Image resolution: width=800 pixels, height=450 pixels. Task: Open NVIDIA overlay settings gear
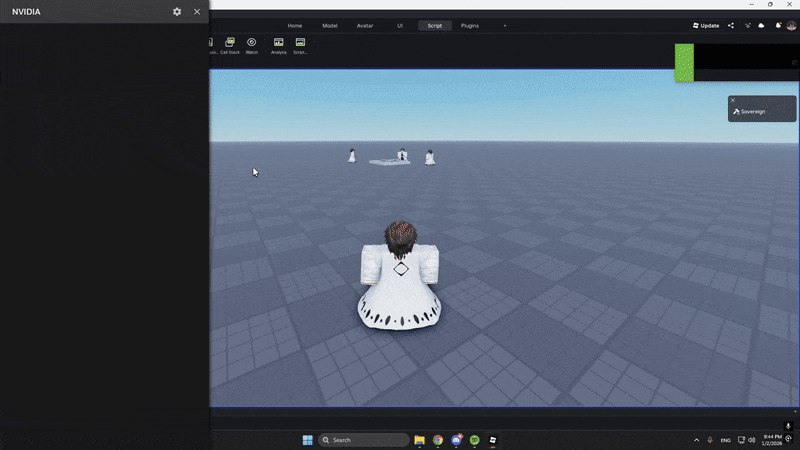(177, 12)
